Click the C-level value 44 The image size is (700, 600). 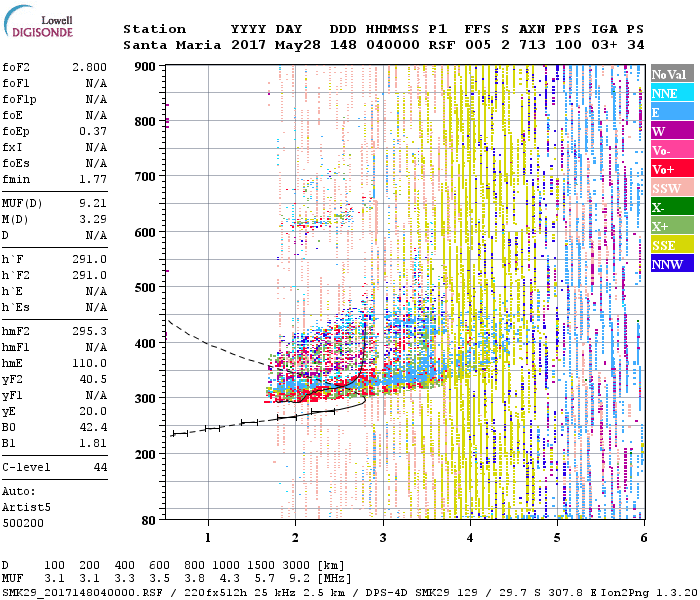click(x=100, y=467)
